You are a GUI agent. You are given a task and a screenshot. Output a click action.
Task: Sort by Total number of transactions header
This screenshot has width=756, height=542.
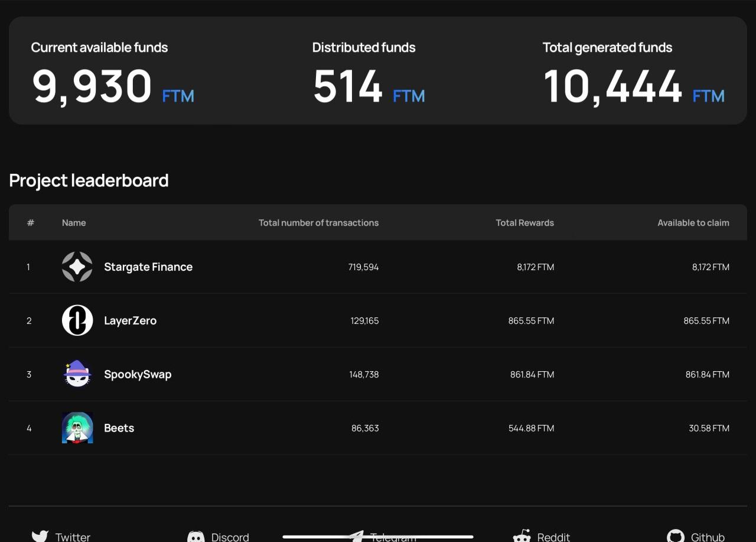coord(318,223)
